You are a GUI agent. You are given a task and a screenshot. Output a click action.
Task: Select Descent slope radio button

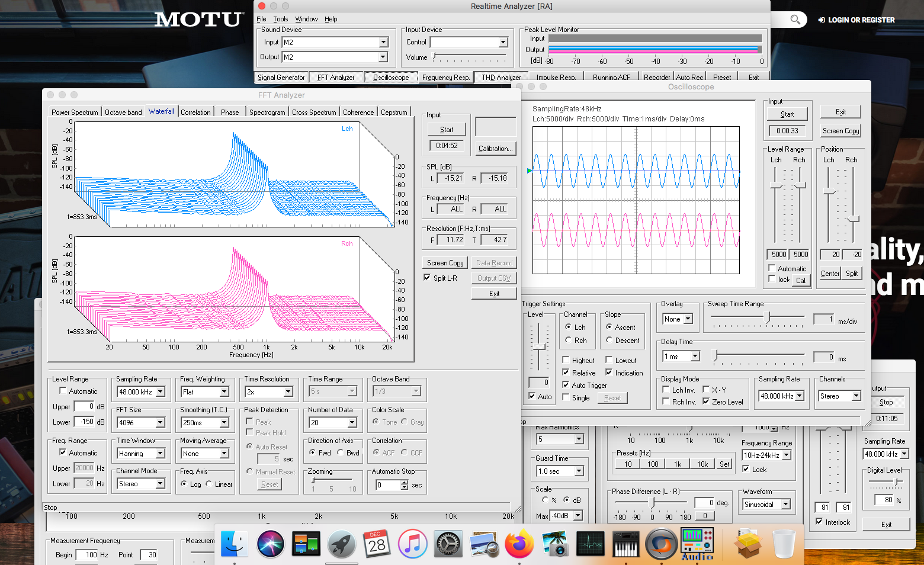tap(609, 340)
